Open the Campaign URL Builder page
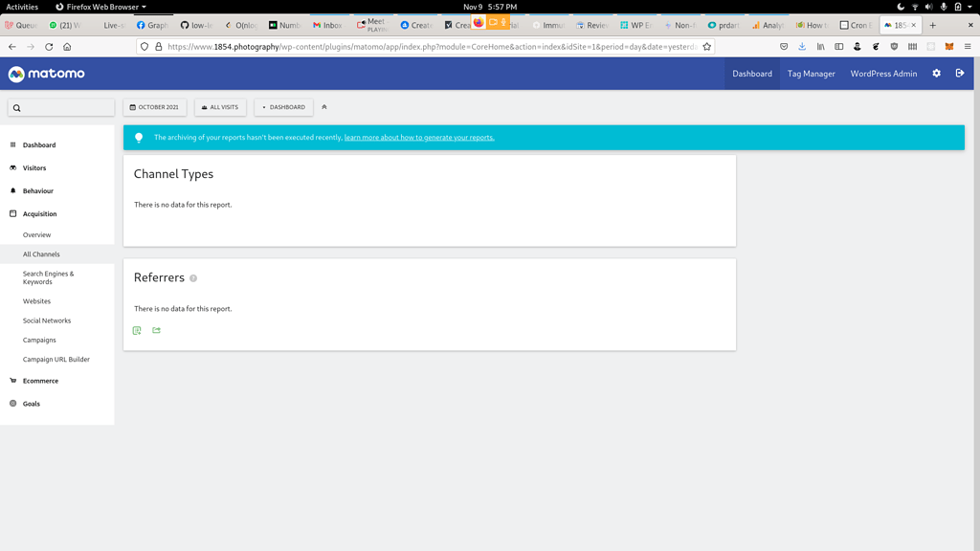The height and width of the screenshot is (551, 980). 56,359
